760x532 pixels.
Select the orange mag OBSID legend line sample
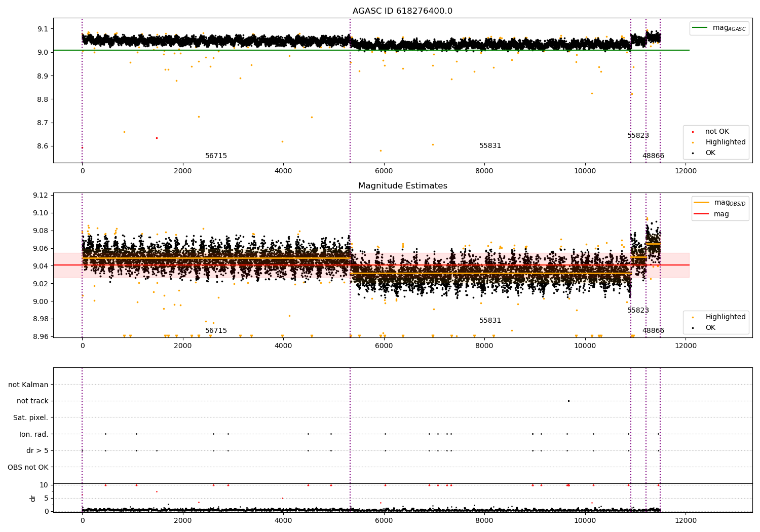coord(702,203)
